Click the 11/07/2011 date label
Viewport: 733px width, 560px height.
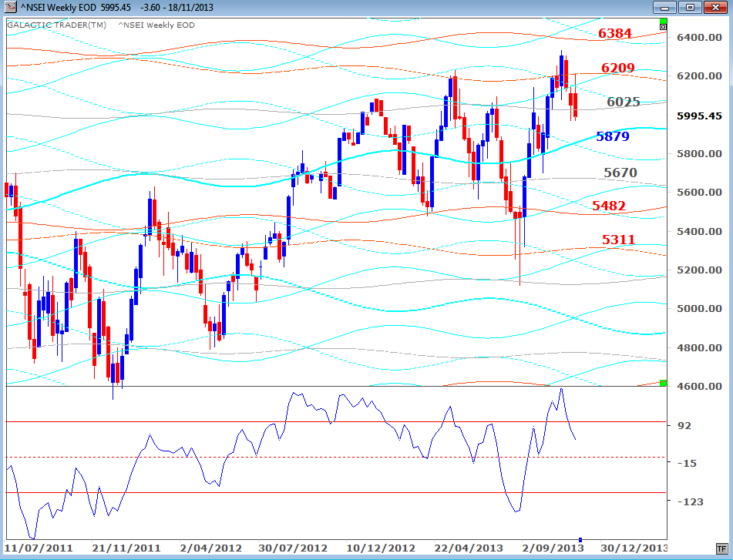click(39, 548)
